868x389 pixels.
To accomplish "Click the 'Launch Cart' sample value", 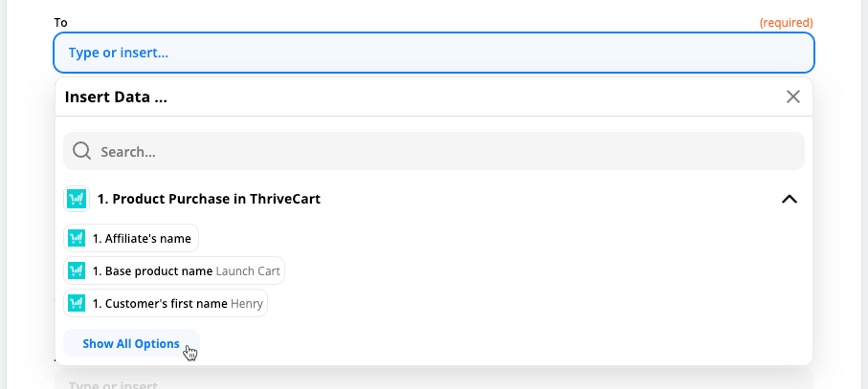I will 248,270.
